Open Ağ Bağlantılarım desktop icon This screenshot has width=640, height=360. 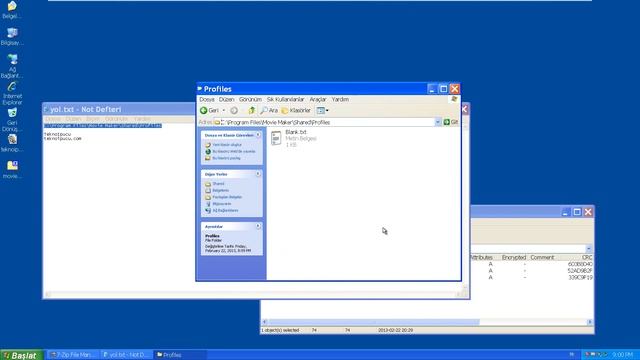click(12, 66)
